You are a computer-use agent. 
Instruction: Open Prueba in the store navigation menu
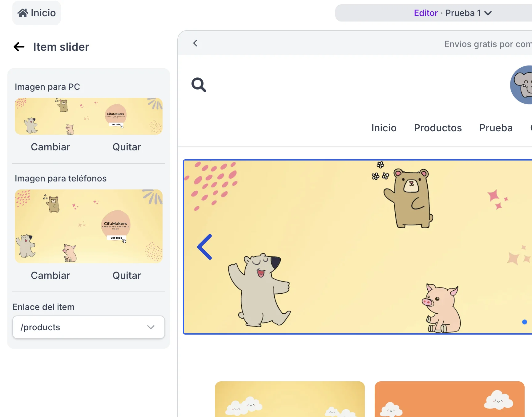click(x=496, y=128)
